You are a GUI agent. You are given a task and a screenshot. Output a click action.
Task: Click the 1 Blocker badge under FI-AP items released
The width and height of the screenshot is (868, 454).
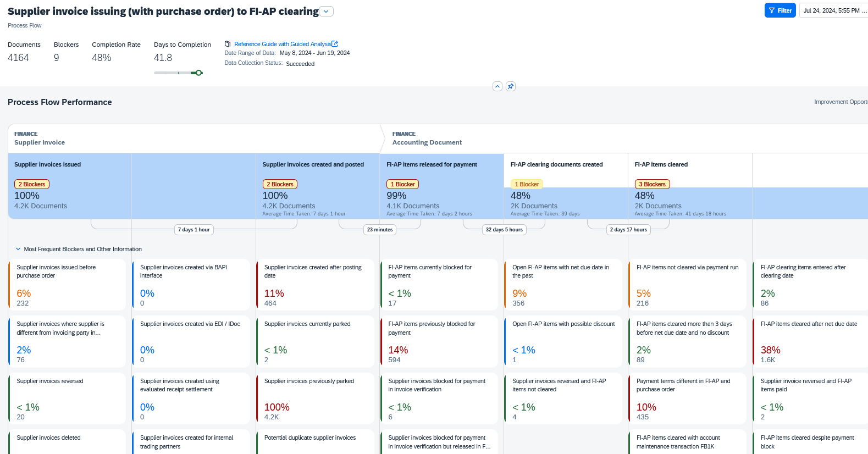pos(402,184)
